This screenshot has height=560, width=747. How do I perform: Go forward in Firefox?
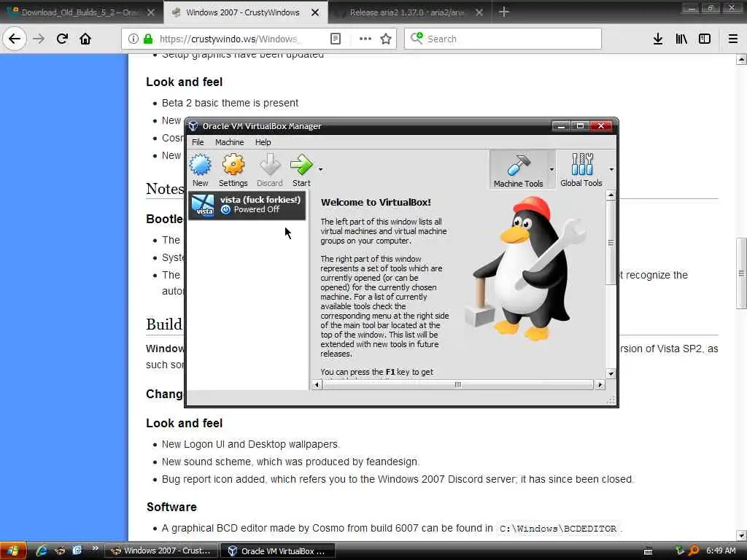point(39,39)
